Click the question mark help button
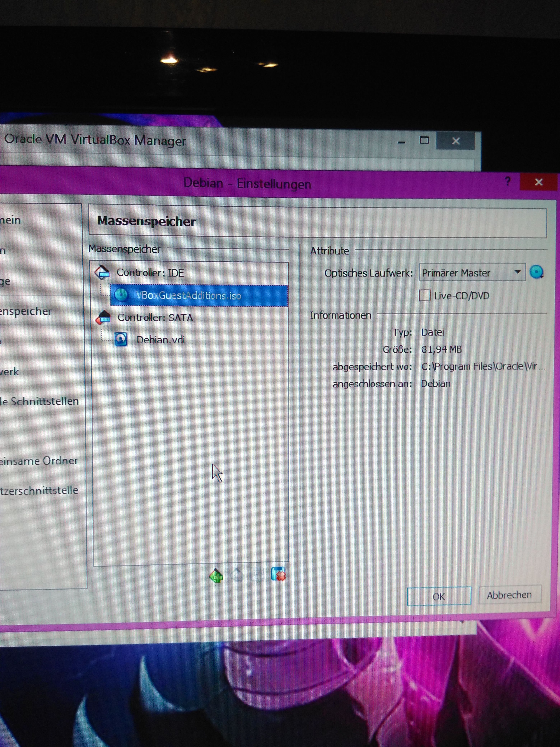560x747 pixels. click(x=507, y=182)
